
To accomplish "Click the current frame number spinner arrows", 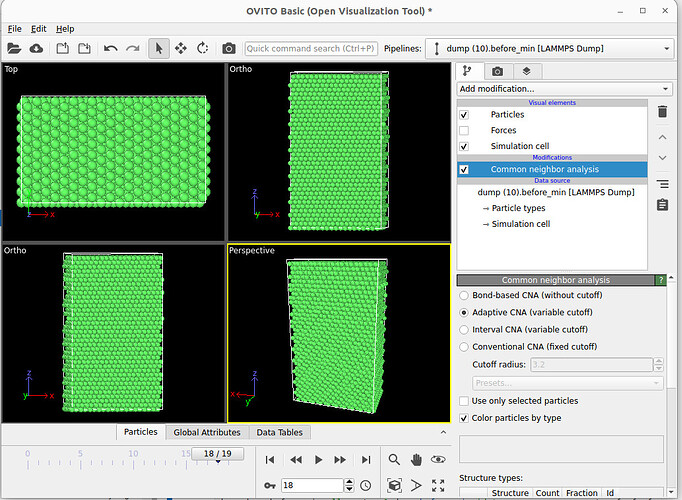I will (349, 485).
